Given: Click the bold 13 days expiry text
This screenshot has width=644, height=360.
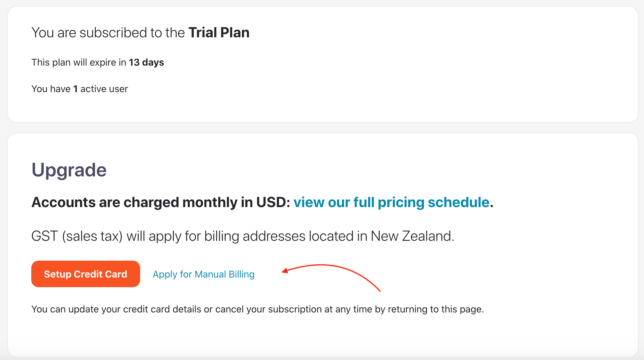Looking at the screenshot, I should tap(146, 62).
